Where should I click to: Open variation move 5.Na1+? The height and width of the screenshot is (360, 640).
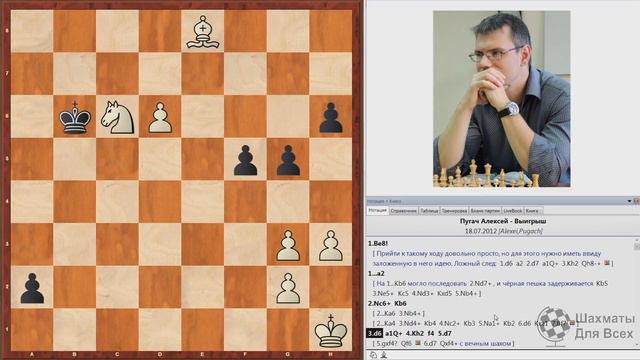click(489, 323)
